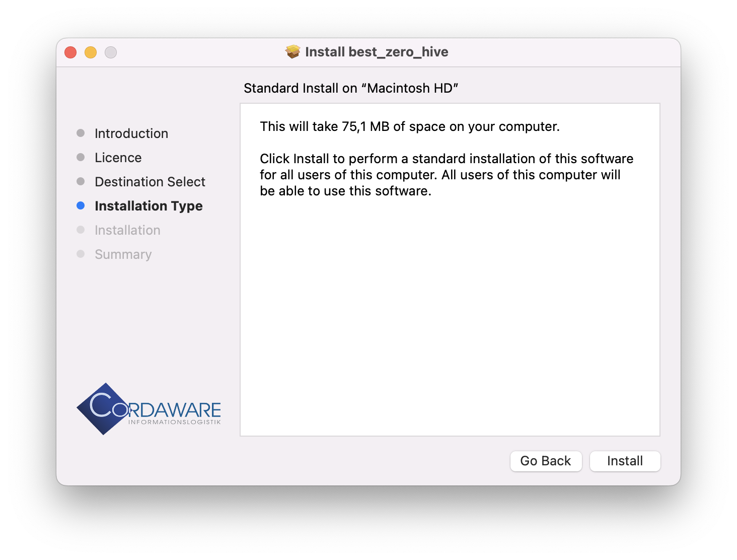Minimize the installer with the yellow button

[91, 52]
